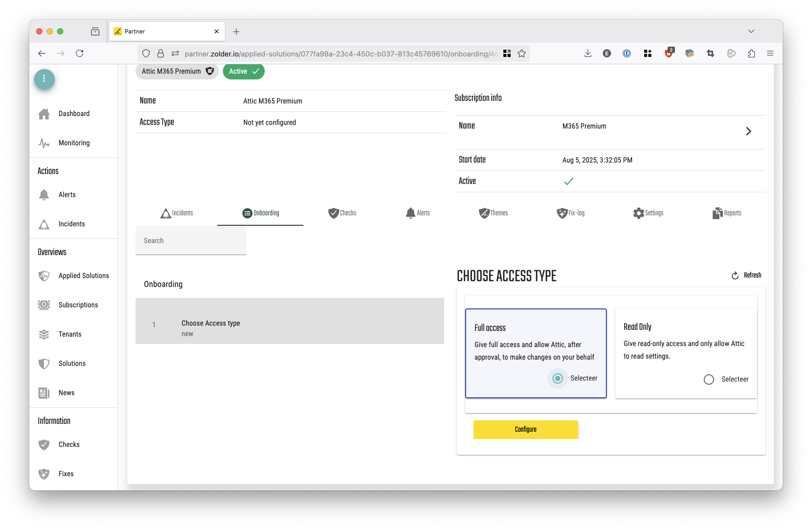The width and height of the screenshot is (812, 529).
Task: Open the browser hamburger menu
Action: pyautogui.click(x=770, y=53)
